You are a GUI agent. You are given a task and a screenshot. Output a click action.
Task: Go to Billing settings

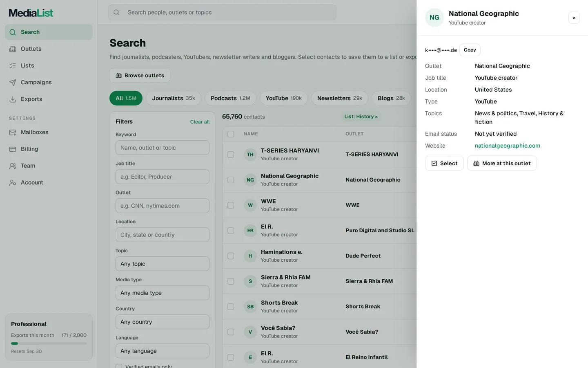(49, 149)
